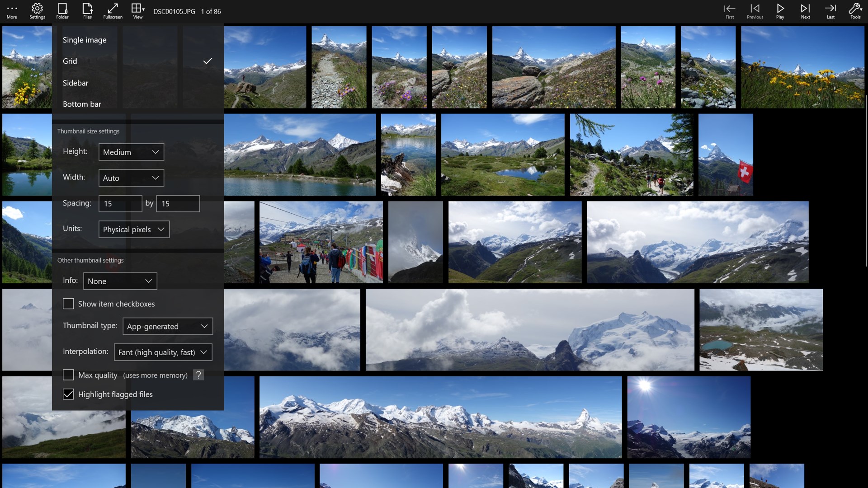This screenshot has height=488, width=868.
Task: Open the Folder icon in the toolbar
Action: pyautogui.click(x=62, y=11)
